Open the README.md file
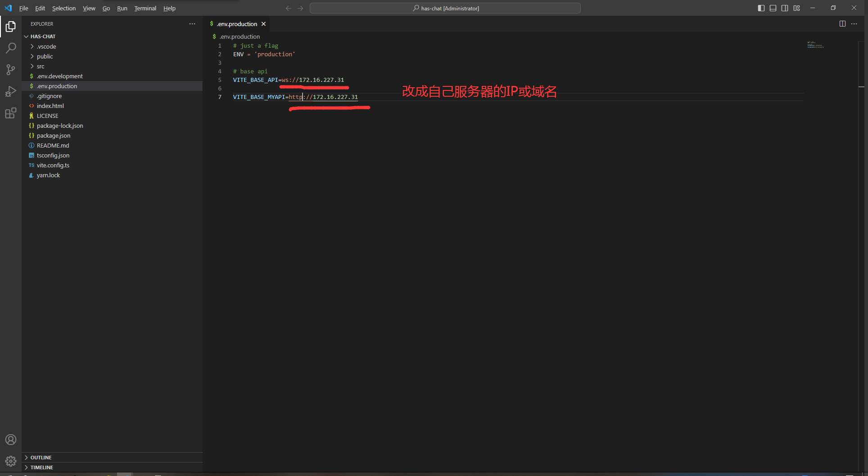 [112, 145]
